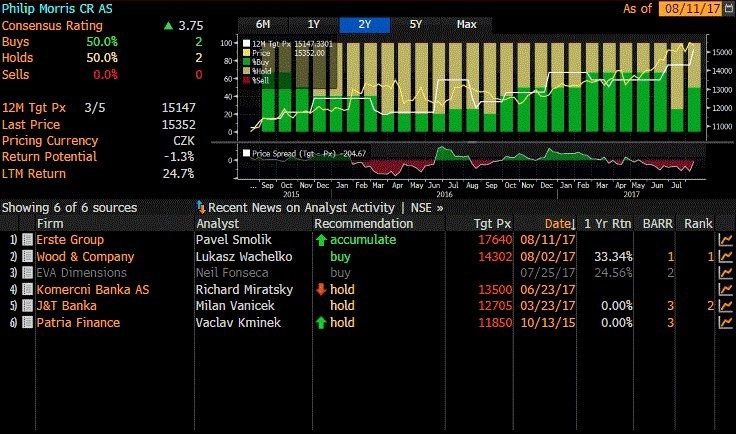Viewport: 736px width, 434px height.
Task: Open the J&T Banka firm link
Action: click(66, 306)
